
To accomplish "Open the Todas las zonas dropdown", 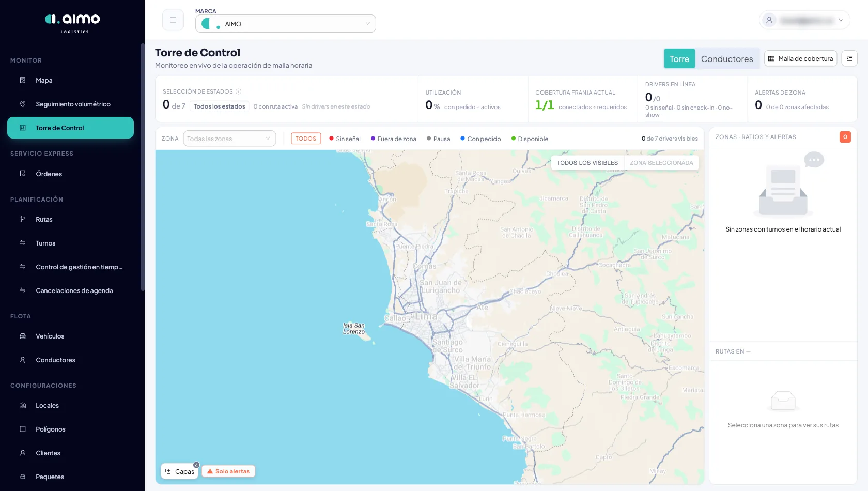I will tap(229, 139).
